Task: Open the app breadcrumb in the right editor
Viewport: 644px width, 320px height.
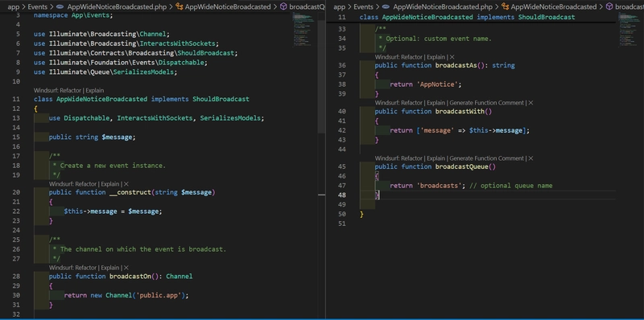Action: click(x=339, y=6)
